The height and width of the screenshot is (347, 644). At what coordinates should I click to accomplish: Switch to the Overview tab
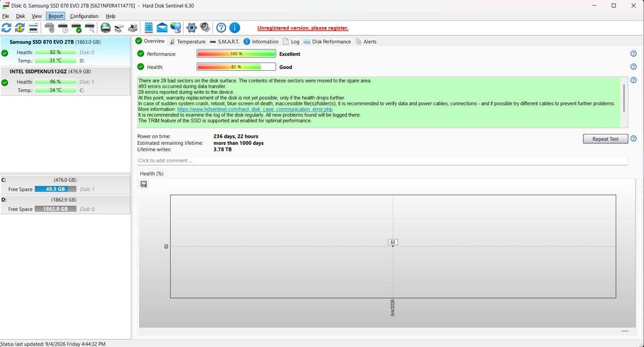tap(150, 41)
